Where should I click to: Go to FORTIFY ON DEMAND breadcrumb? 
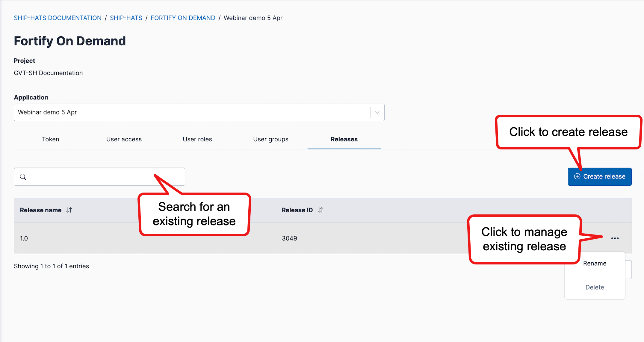tap(183, 18)
